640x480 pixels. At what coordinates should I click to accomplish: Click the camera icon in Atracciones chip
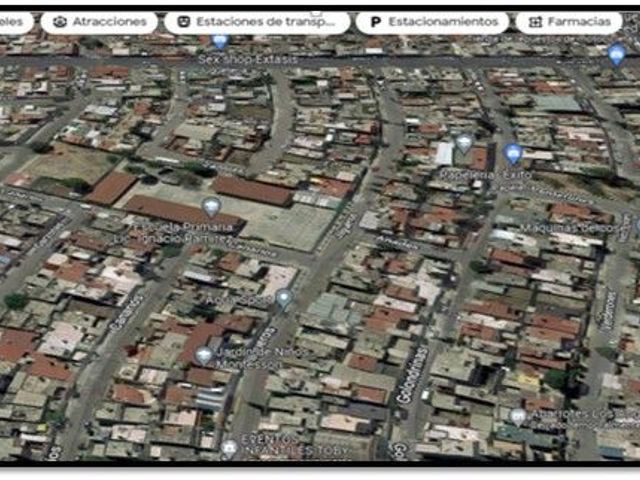[x=60, y=22]
